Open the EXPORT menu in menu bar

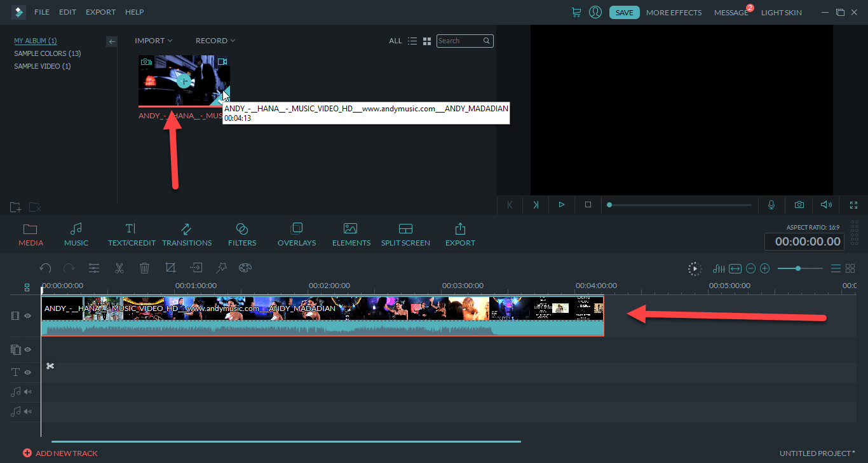click(100, 12)
